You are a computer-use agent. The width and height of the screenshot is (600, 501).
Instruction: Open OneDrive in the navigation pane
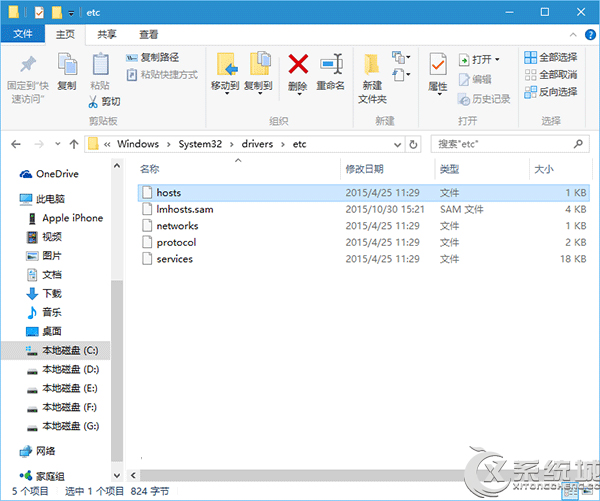(x=49, y=174)
